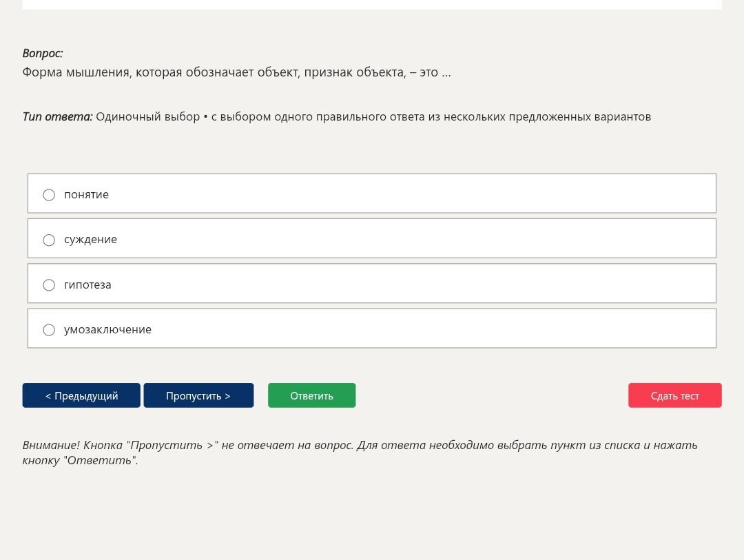Click the 'Внимание!' notice text
The width and height of the screenshot is (744, 560).
pos(360,453)
